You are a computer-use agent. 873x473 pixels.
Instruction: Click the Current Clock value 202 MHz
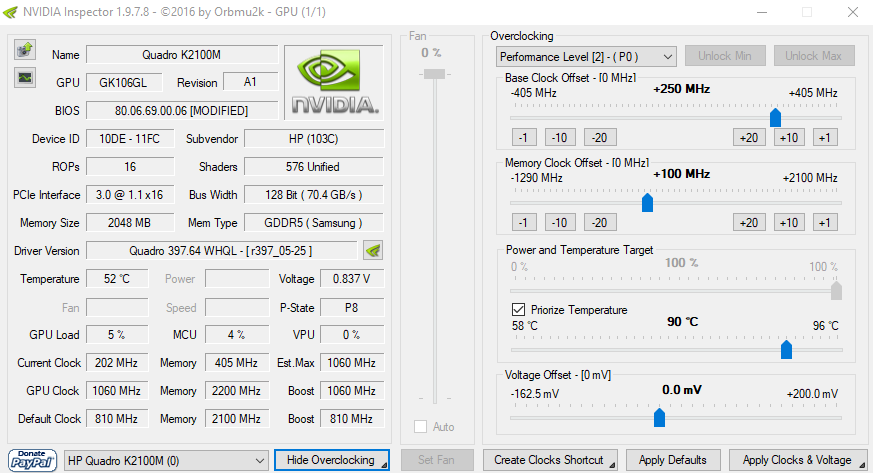click(x=117, y=363)
